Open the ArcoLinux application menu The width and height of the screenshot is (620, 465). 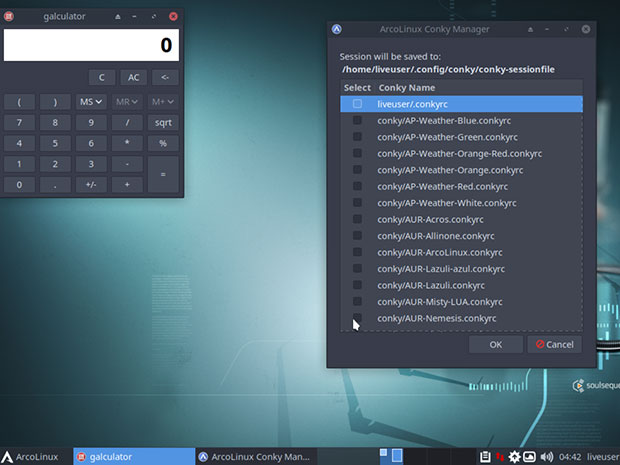(30, 457)
